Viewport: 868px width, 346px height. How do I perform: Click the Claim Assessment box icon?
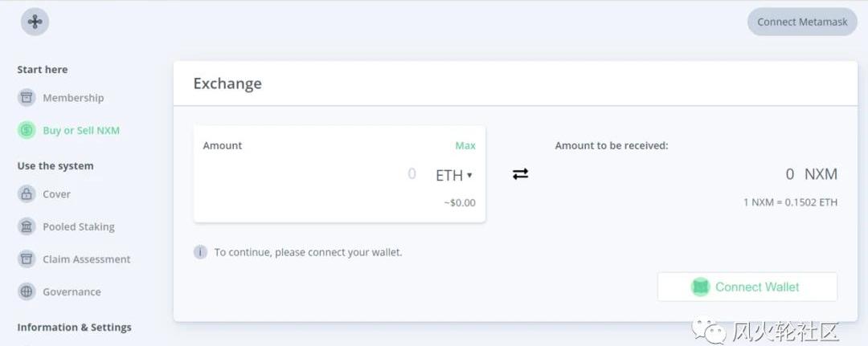[x=27, y=259]
